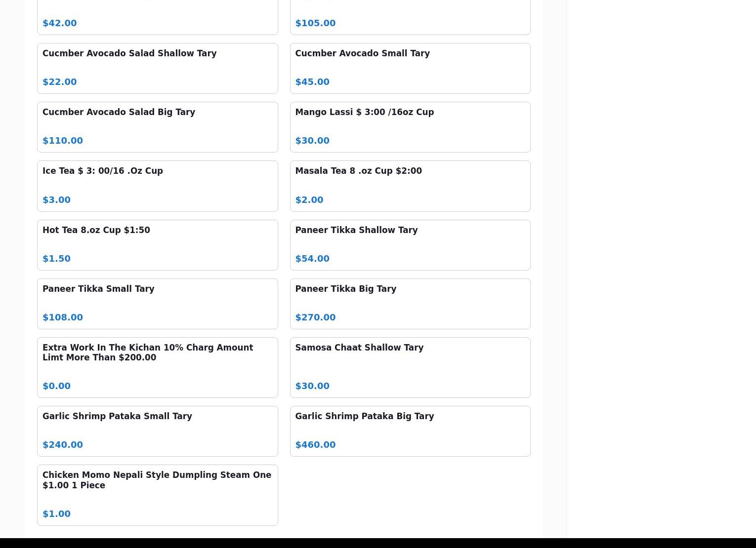
Task: Click the $105.00 price at top
Action: pos(315,23)
